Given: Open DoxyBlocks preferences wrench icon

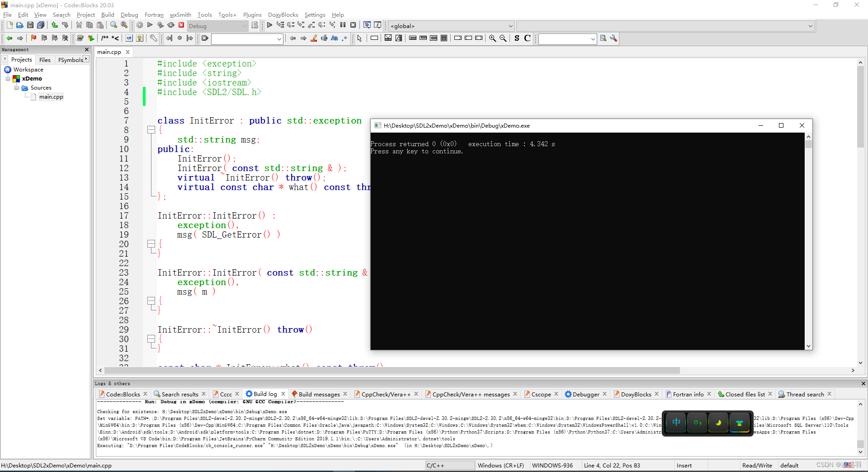Looking at the screenshot, I should coord(154,38).
